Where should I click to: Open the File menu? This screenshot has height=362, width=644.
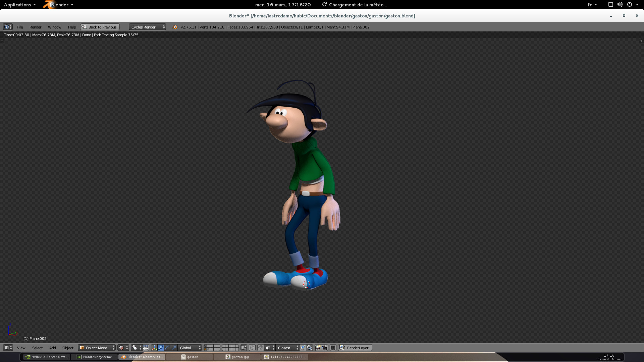[20, 27]
